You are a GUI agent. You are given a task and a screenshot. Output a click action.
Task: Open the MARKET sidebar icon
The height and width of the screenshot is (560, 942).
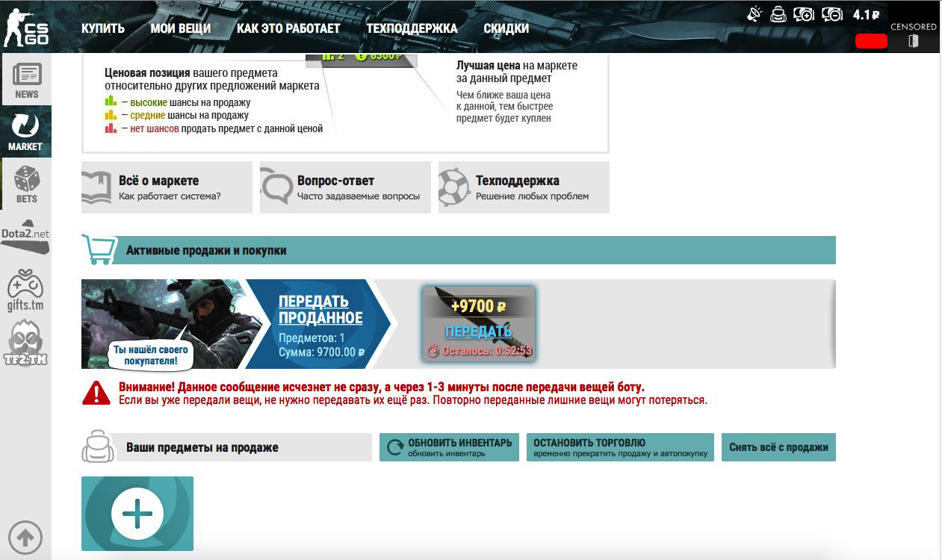[26, 131]
